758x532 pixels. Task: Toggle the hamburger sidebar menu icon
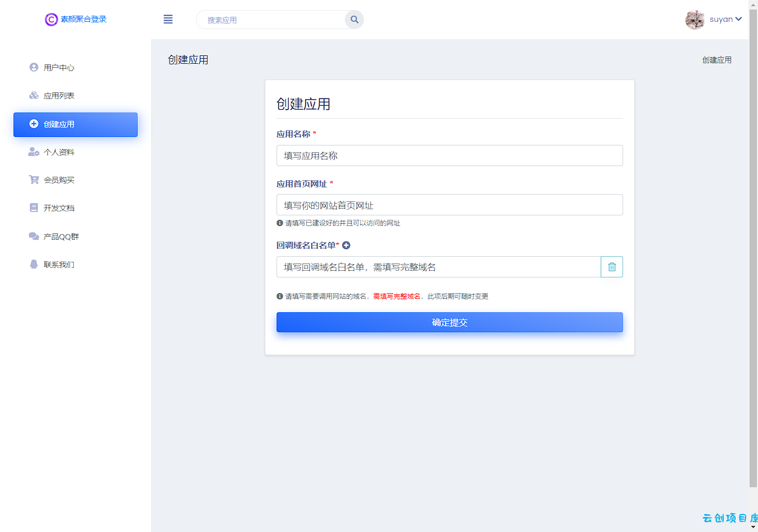click(168, 20)
